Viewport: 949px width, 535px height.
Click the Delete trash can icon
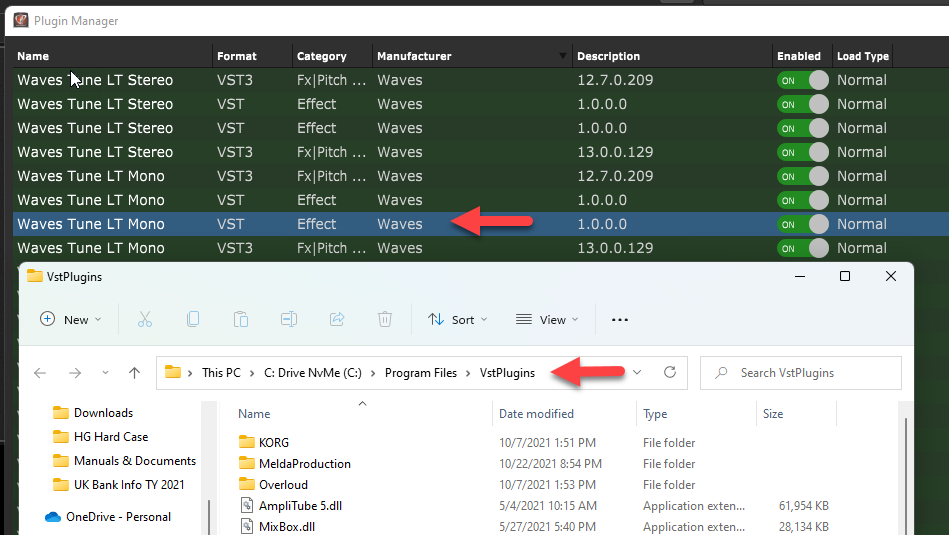[x=385, y=319]
